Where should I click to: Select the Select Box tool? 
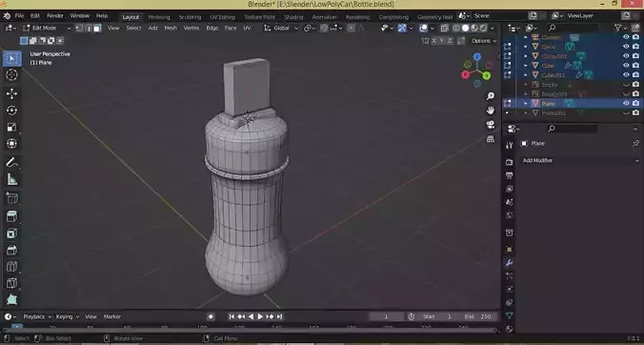point(11,59)
